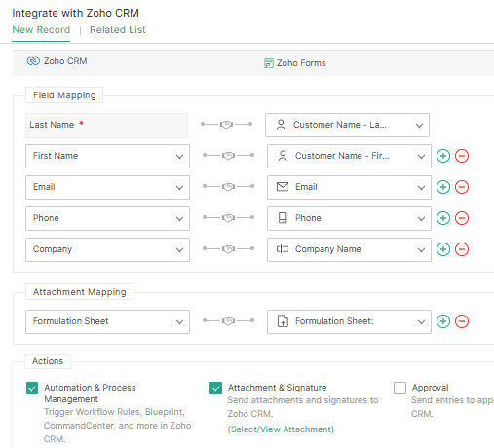494x448 pixels.
Task: Open the First Name CRM field dropdown
Action: pos(107,156)
